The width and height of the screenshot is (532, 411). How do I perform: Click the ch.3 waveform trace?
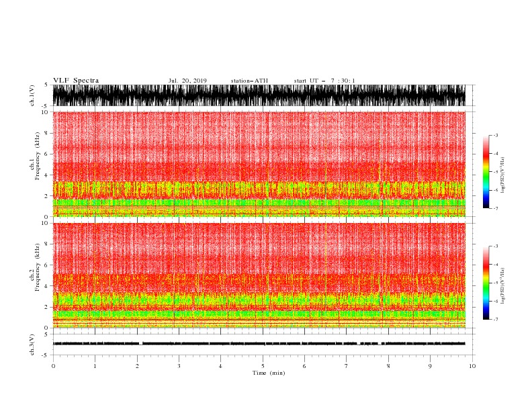pyautogui.click(x=259, y=344)
